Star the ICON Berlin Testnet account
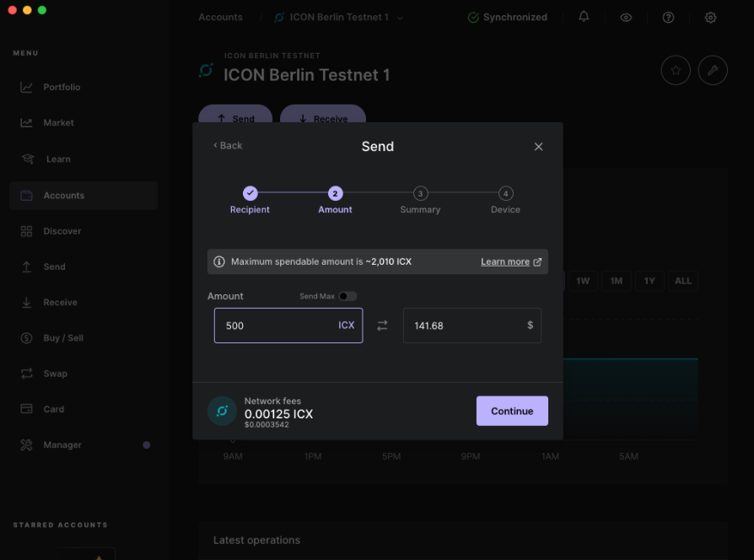The height and width of the screenshot is (560, 754). [676, 71]
